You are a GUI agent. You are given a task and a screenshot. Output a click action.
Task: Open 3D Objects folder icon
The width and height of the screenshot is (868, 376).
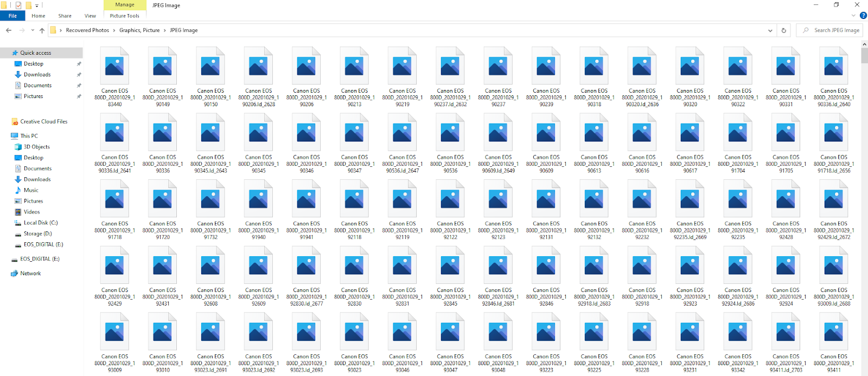coord(18,147)
